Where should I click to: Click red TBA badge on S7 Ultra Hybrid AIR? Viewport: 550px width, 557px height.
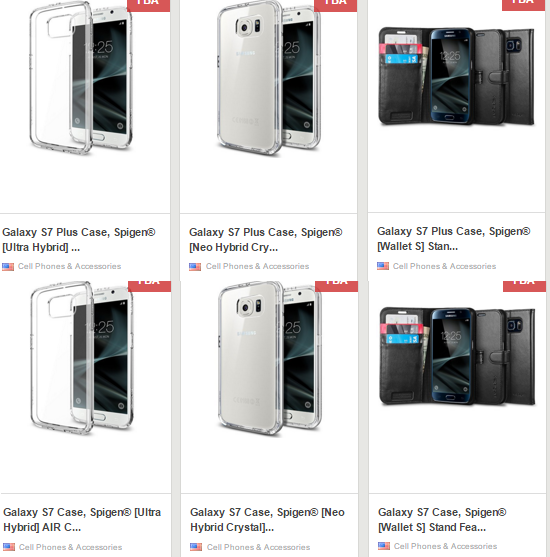click(x=149, y=286)
